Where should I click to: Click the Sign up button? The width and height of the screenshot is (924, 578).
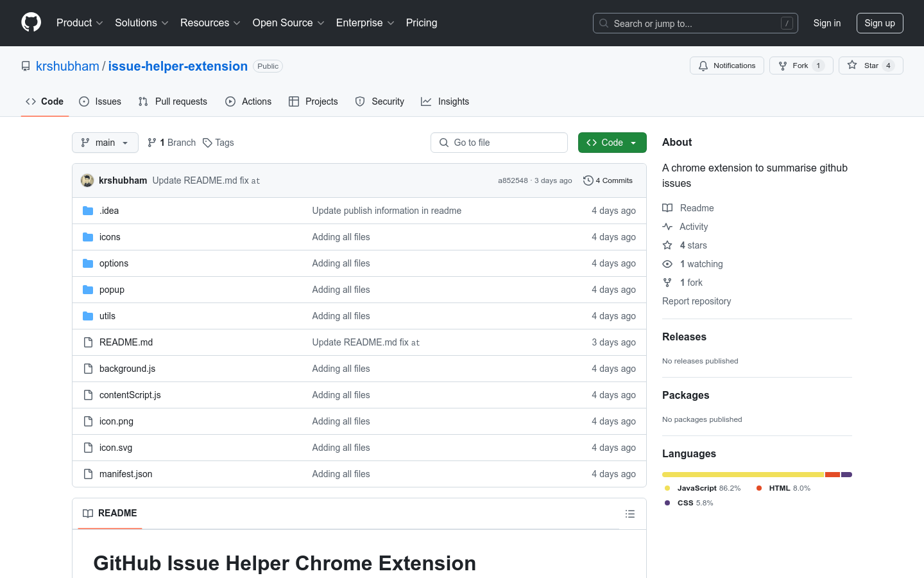(880, 23)
